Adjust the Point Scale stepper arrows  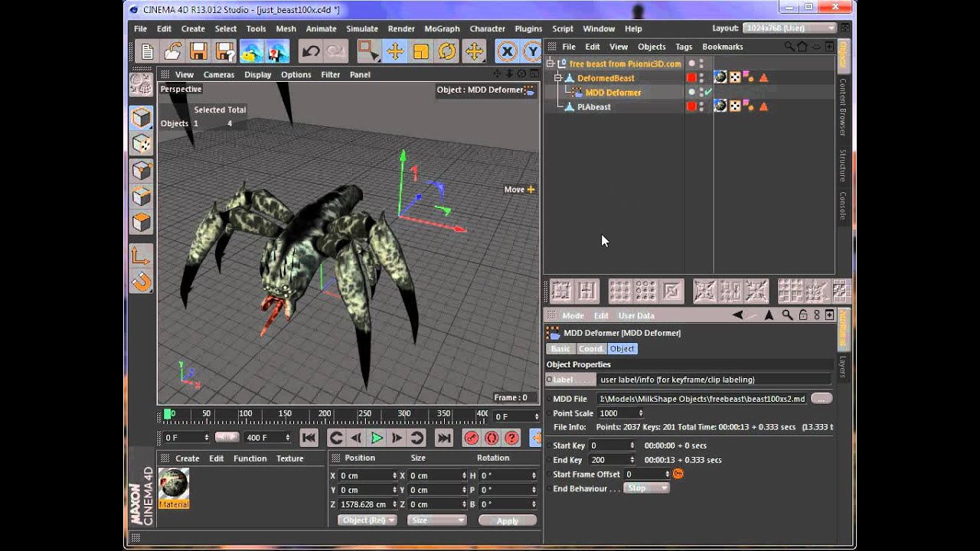point(641,413)
